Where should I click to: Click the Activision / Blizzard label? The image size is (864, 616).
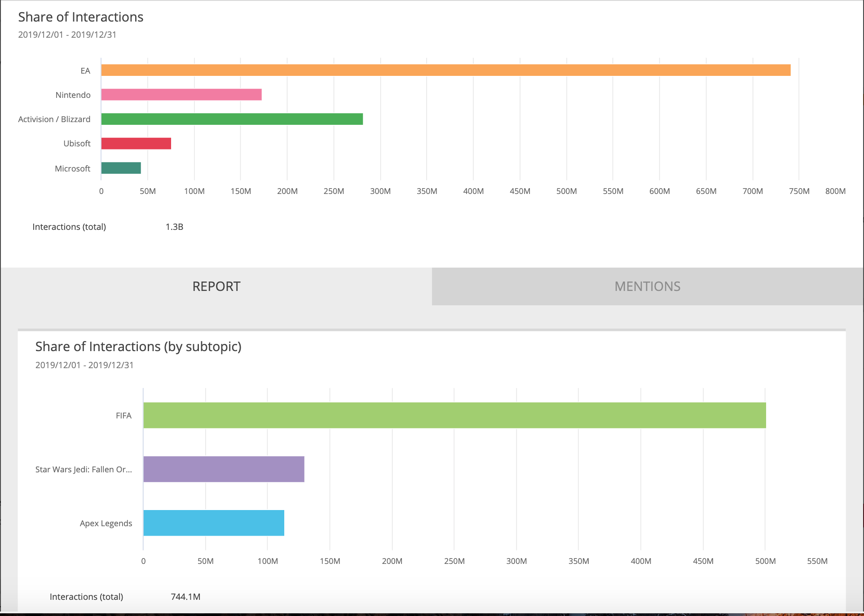coord(54,119)
